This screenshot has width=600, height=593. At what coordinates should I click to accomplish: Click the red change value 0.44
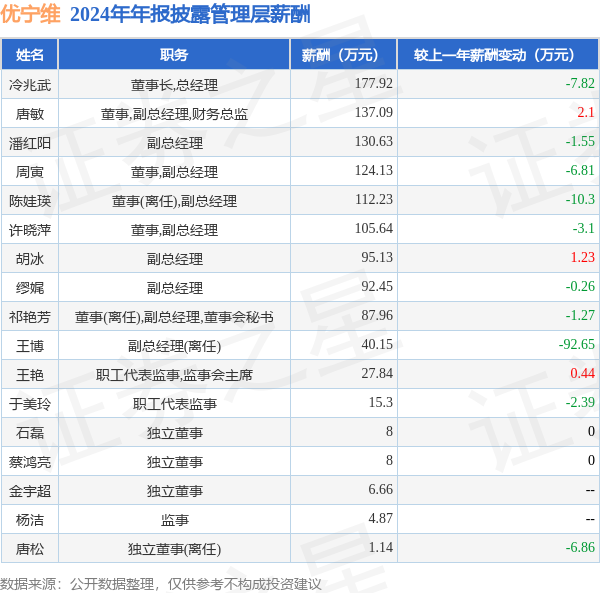click(x=582, y=373)
